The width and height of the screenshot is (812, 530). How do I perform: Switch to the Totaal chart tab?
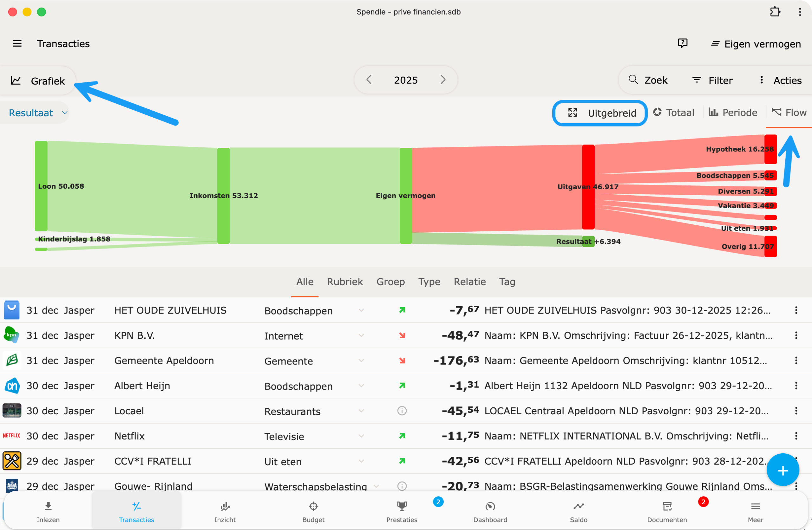point(673,113)
